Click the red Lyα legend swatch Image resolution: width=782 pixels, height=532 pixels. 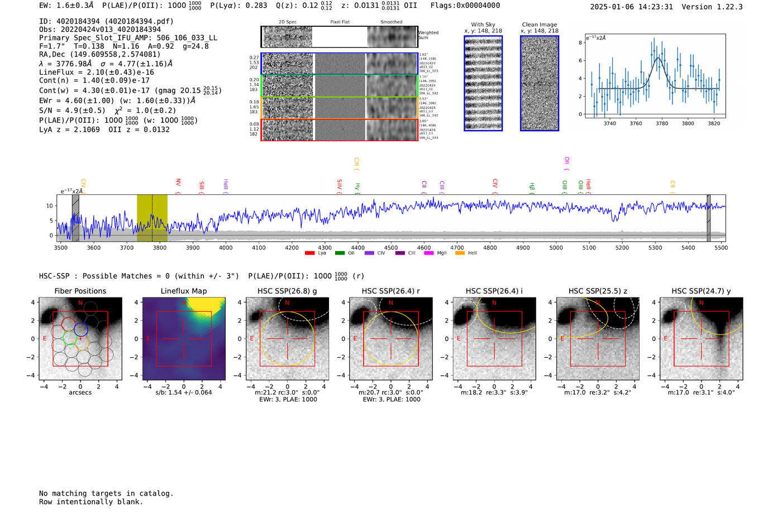pyautogui.click(x=309, y=253)
